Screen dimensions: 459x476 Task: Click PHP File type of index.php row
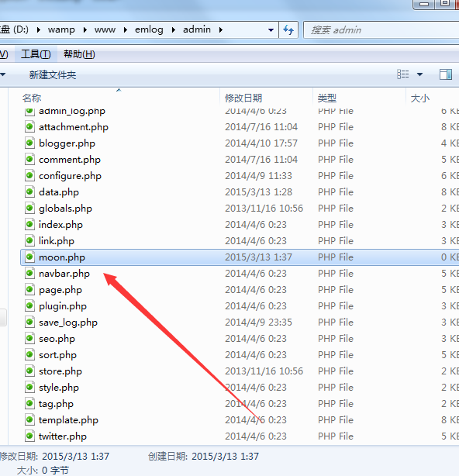coord(336,224)
